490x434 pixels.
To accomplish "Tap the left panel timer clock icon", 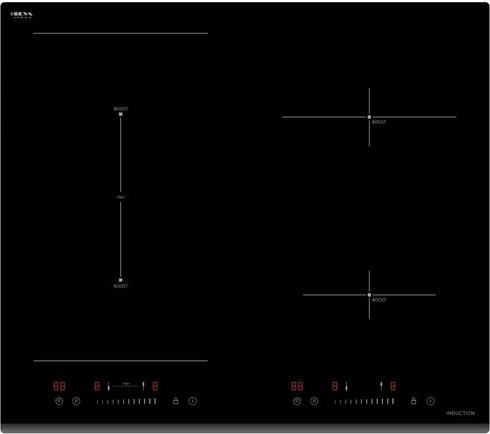I will [x=59, y=401].
